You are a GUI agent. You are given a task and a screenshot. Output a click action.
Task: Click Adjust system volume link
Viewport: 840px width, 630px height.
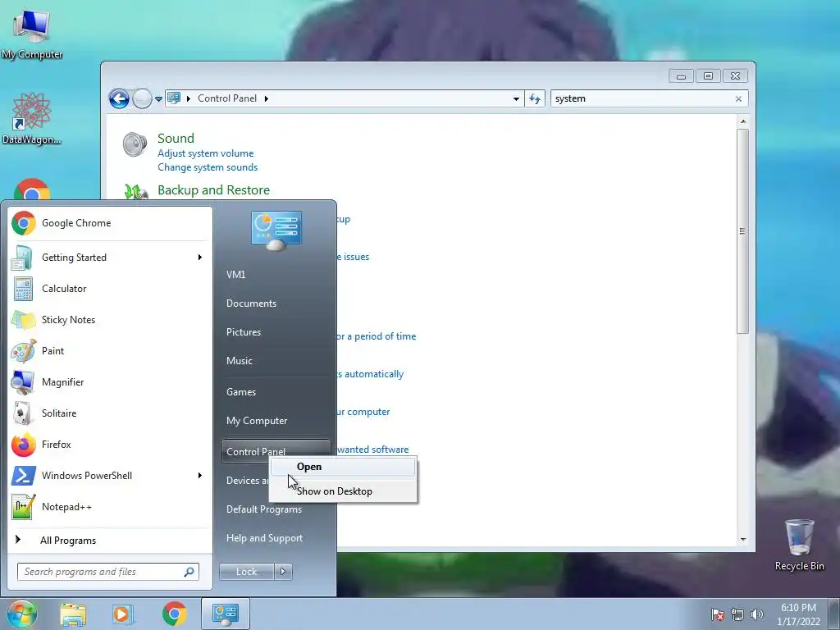(x=206, y=153)
